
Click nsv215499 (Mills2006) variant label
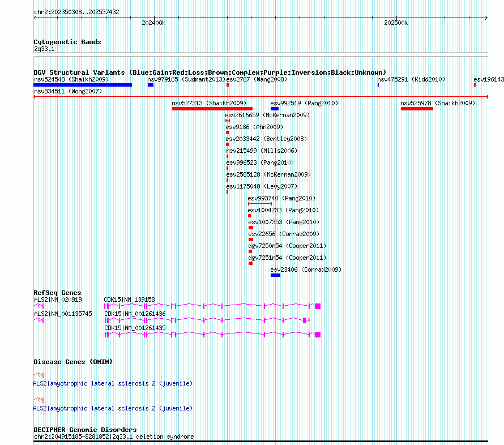tap(262, 151)
